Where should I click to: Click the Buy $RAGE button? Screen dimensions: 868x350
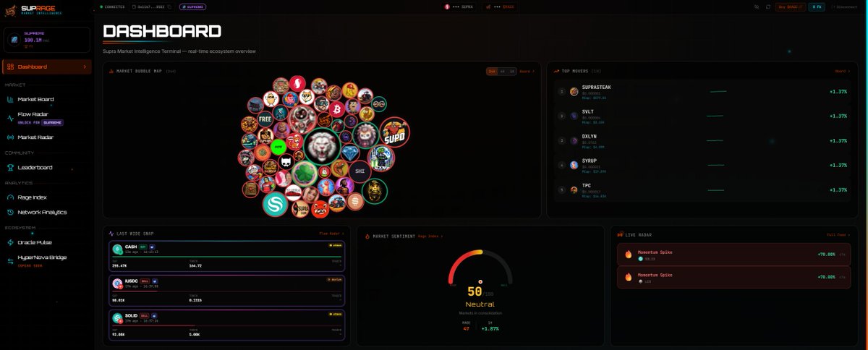coord(791,7)
